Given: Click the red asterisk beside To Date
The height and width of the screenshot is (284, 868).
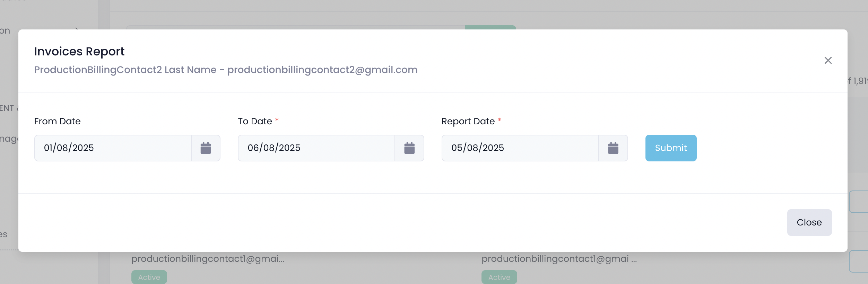Looking at the screenshot, I should tap(277, 120).
